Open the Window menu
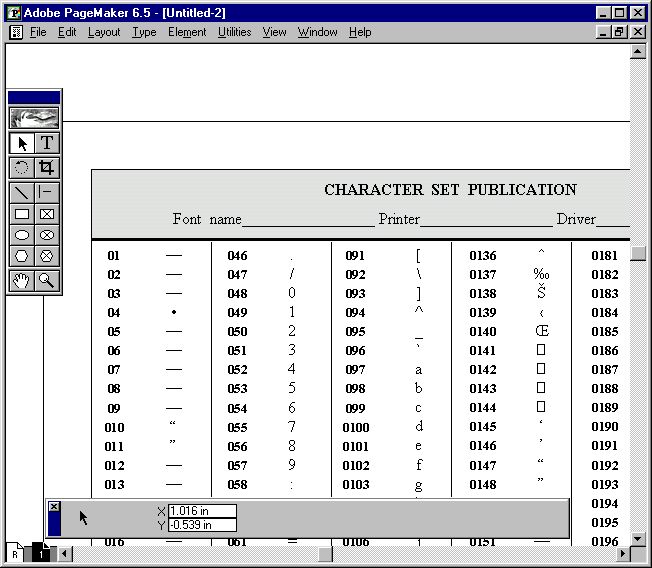This screenshot has width=652, height=568. coord(317,32)
